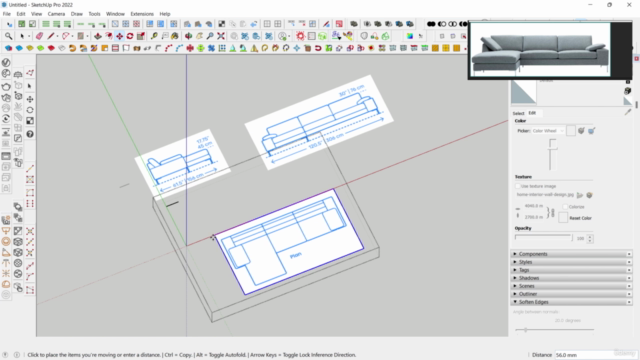Click the sample paint eyedropper icon
The width and height of the screenshot is (640, 360).
pos(628,111)
